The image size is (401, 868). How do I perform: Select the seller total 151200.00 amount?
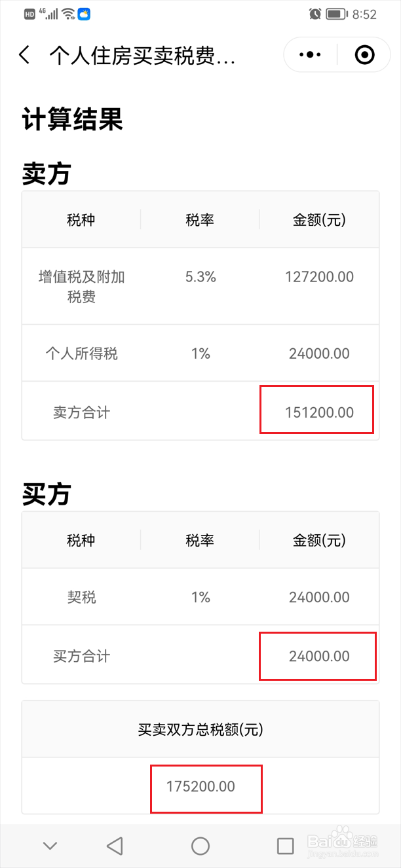pos(319,412)
